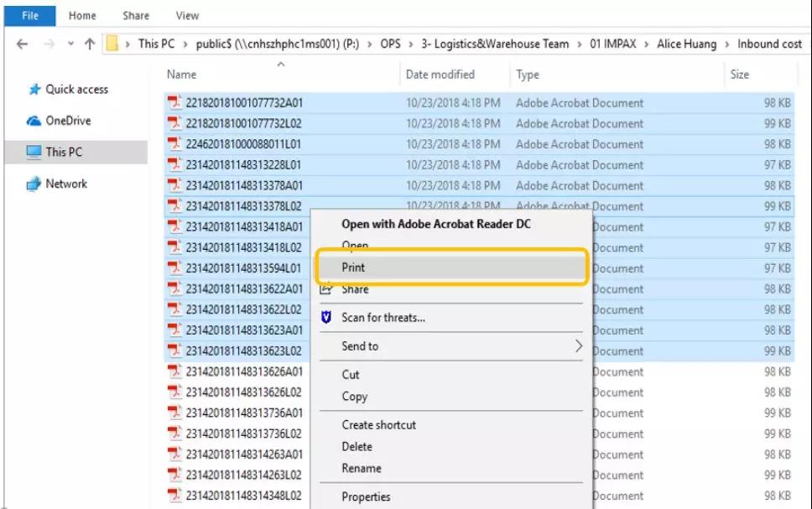Click the OneDrive cloud icon

click(x=34, y=121)
